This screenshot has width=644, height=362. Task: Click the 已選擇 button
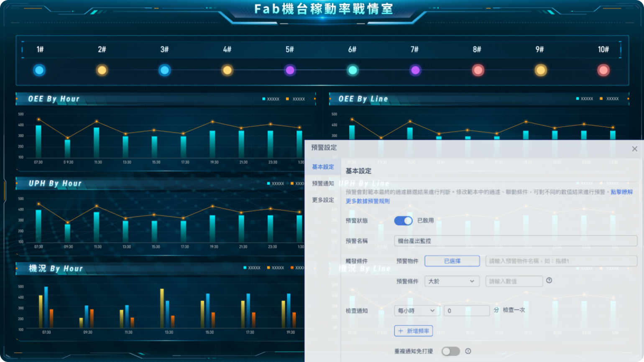(452, 261)
